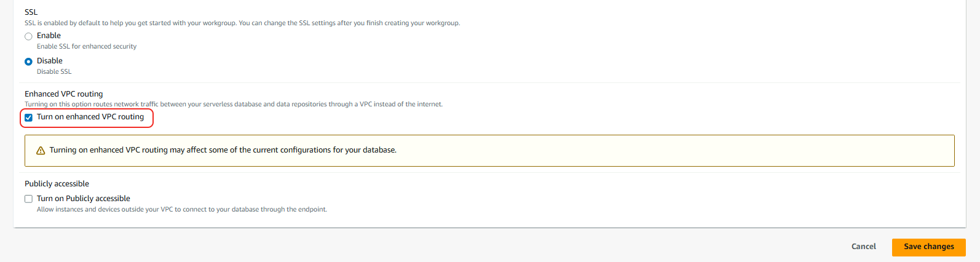The image size is (980, 262).
Task: Select the Disable SSL radio button
Action: pyautogui.click(x=28, y=62)
